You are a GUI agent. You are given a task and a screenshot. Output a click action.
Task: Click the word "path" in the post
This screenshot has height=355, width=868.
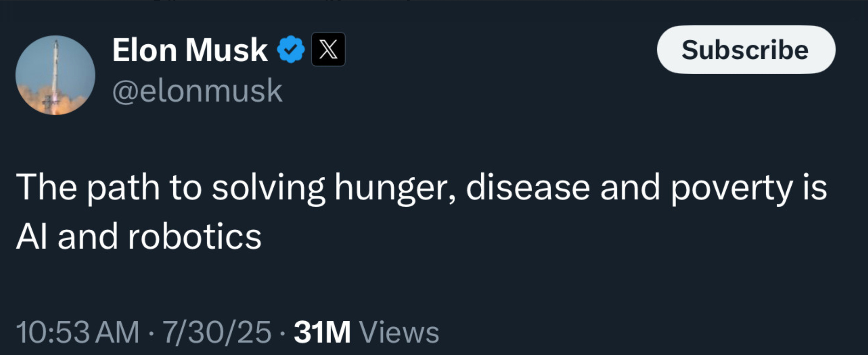[123, 188]
